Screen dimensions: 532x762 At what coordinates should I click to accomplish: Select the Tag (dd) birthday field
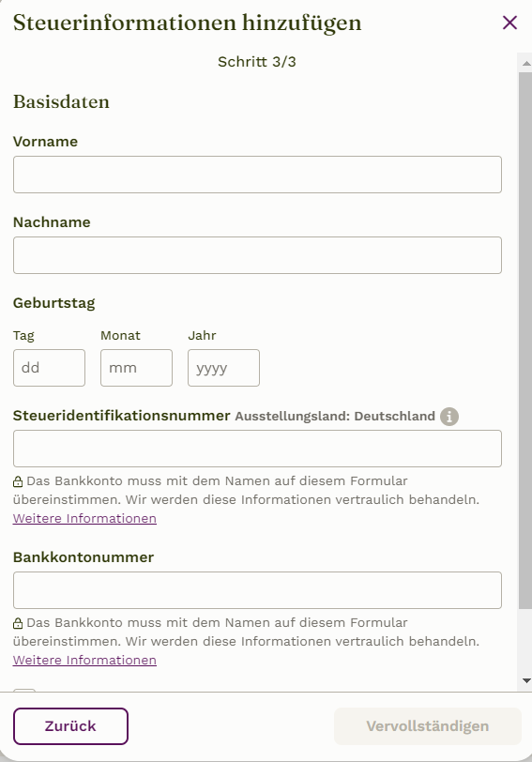click(49, 368)
